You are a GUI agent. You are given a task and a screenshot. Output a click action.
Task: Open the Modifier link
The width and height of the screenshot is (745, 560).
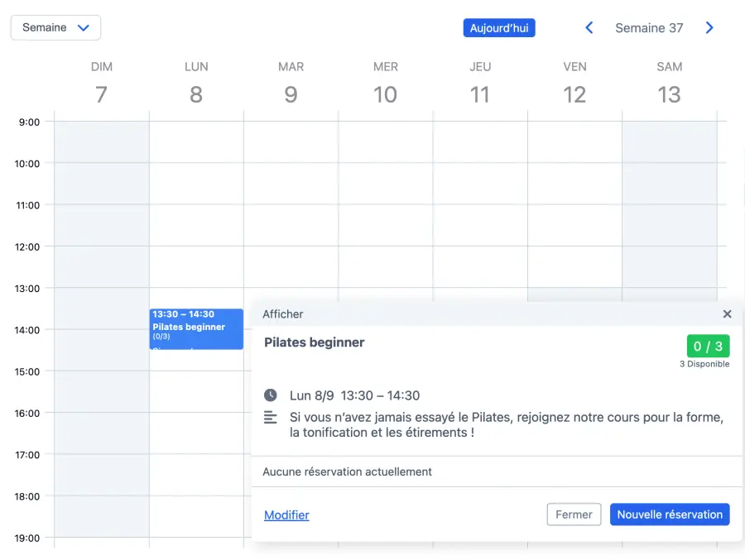pyautogui.click(x=286, y=515)
